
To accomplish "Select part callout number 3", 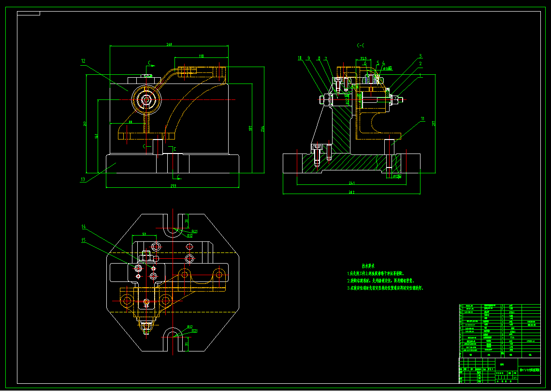I will pyautogui.click(x=420, y=56).
